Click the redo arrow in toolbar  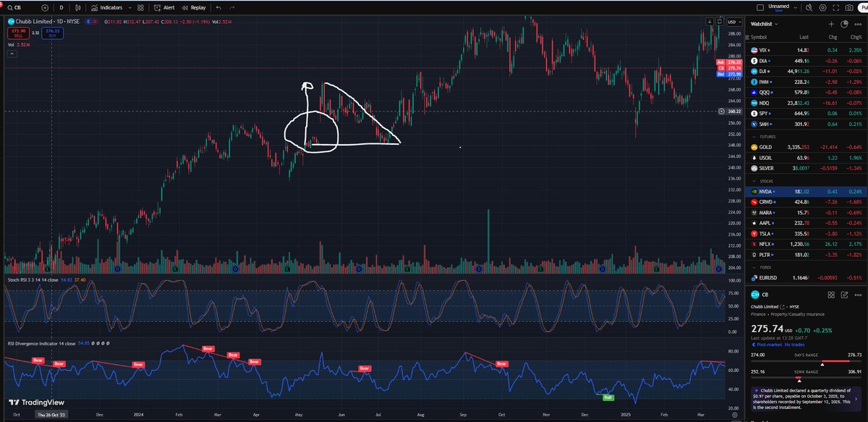pyautogui.click(x=231, y=7)
